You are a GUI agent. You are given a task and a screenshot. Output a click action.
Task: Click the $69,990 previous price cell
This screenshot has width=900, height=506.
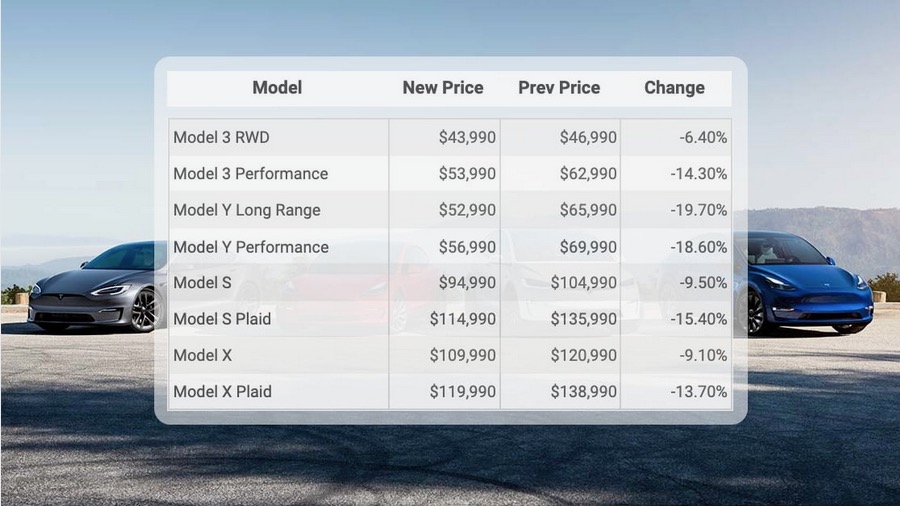[588, 247]
